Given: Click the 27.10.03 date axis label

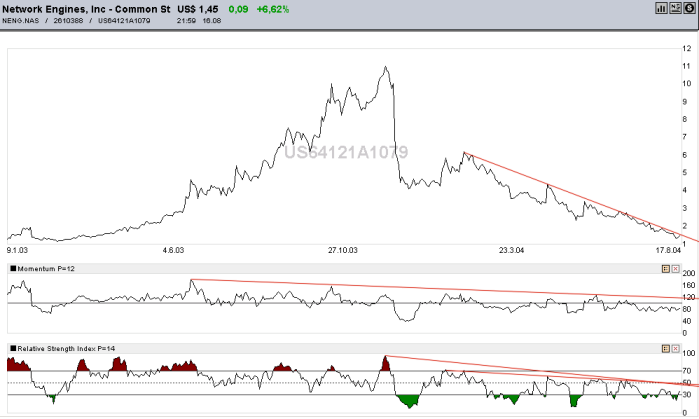Looking at the screenshot, I should click(343, 250).
